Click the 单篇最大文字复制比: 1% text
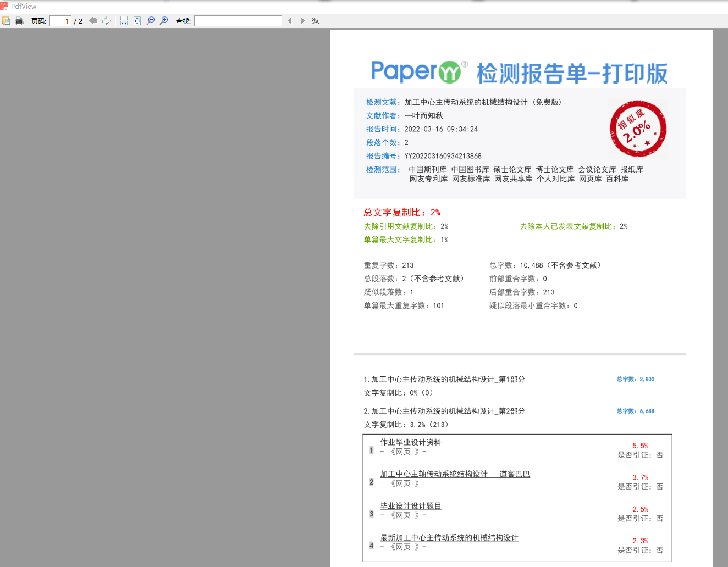The height and width of the screenshot is (567, 728). [406, 240]
